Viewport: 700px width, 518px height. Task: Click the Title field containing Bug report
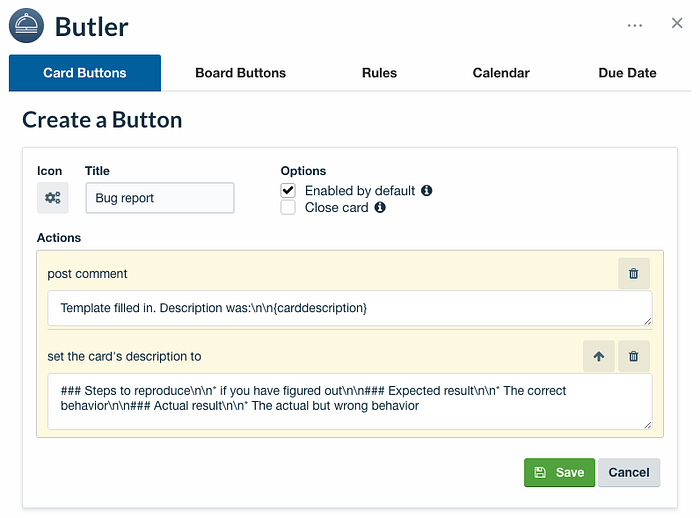point(159,198)
